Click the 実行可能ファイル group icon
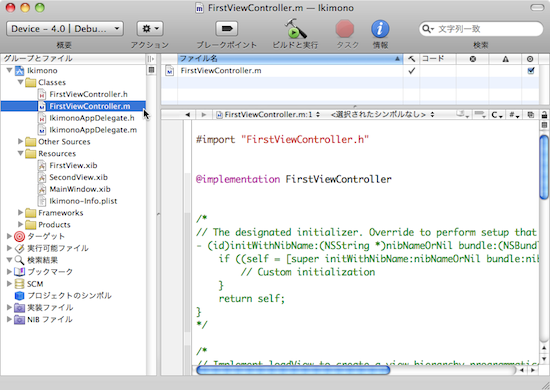550x390 pixels. [20, 249]
